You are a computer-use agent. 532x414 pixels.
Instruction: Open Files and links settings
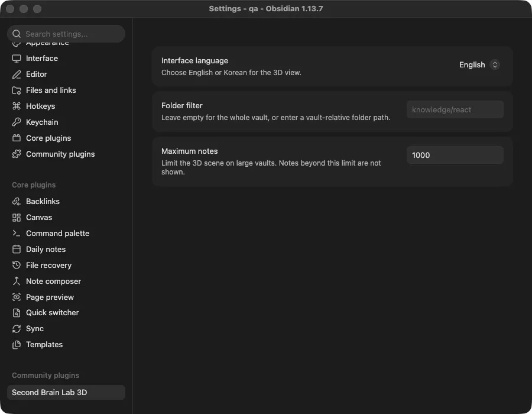(66, 90)
